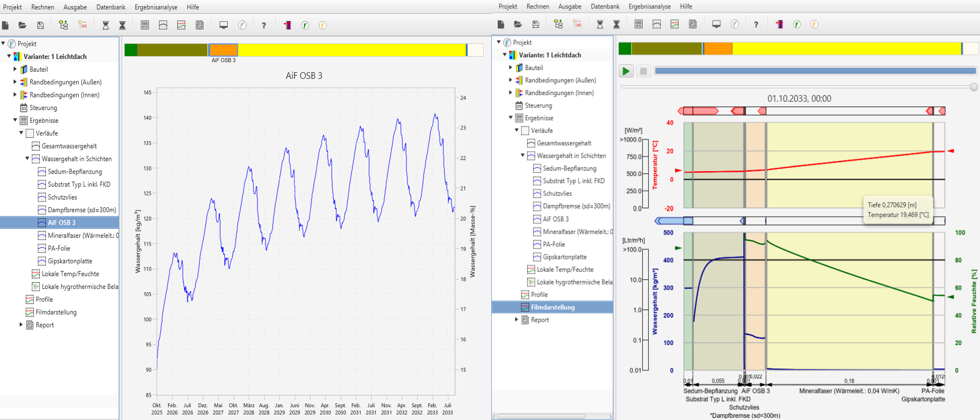Start the film animation with the green Play button

(626, 71)
